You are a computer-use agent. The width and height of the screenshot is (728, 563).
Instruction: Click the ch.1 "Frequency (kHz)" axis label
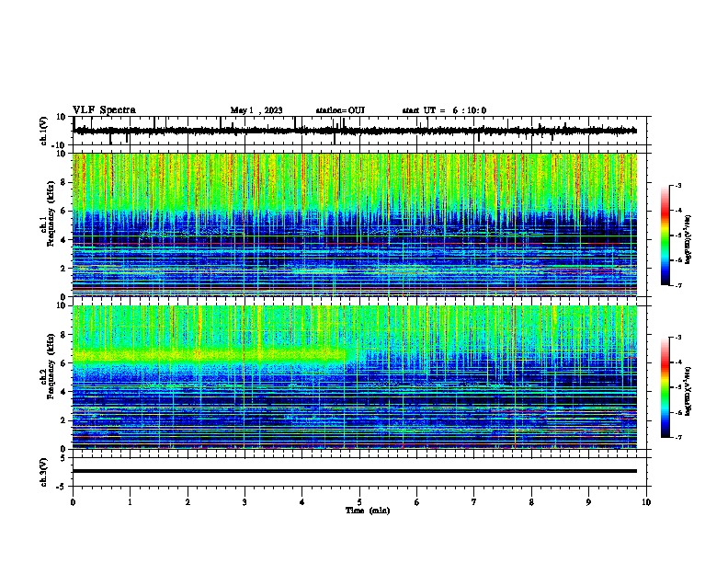click(51, 214)
